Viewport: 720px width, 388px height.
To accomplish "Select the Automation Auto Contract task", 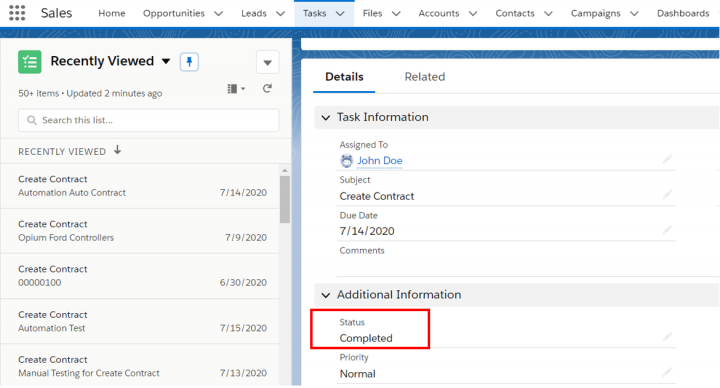I will pos(140,186).
